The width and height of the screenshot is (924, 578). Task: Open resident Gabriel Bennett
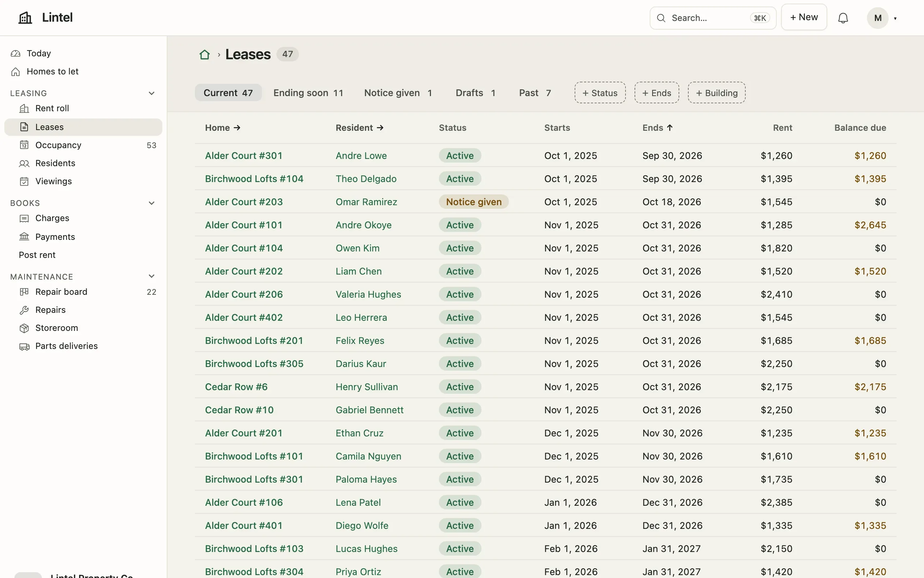pos(369,410)
